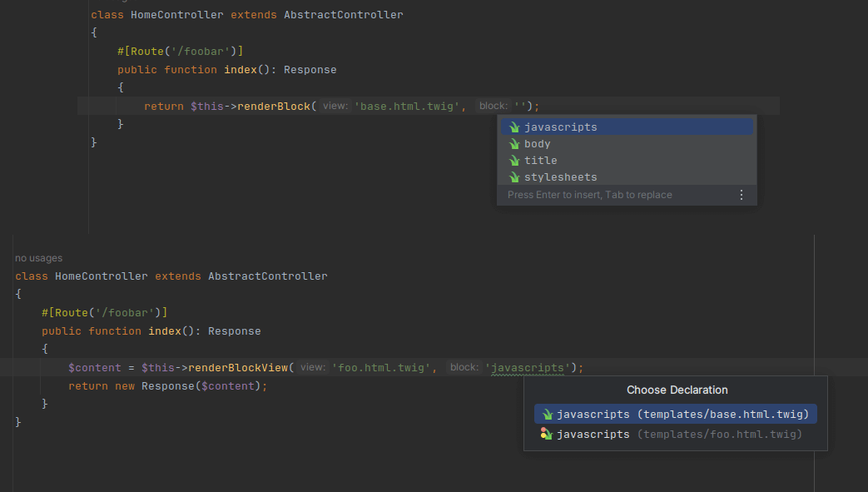The width and height of the screenshot is (868, 492).
Task: Click the "block:" hint before 'javascripts' string
Action: [x=464, y=367]
